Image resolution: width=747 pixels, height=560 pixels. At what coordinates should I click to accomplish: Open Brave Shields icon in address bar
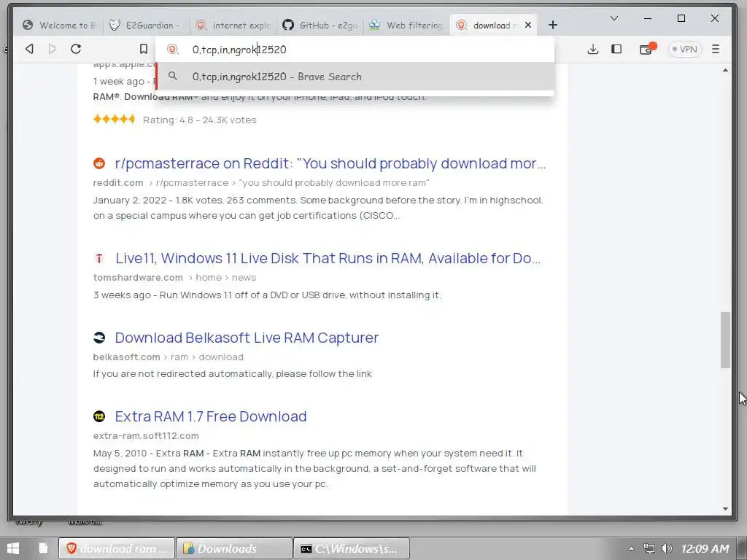tap(172, 49)
